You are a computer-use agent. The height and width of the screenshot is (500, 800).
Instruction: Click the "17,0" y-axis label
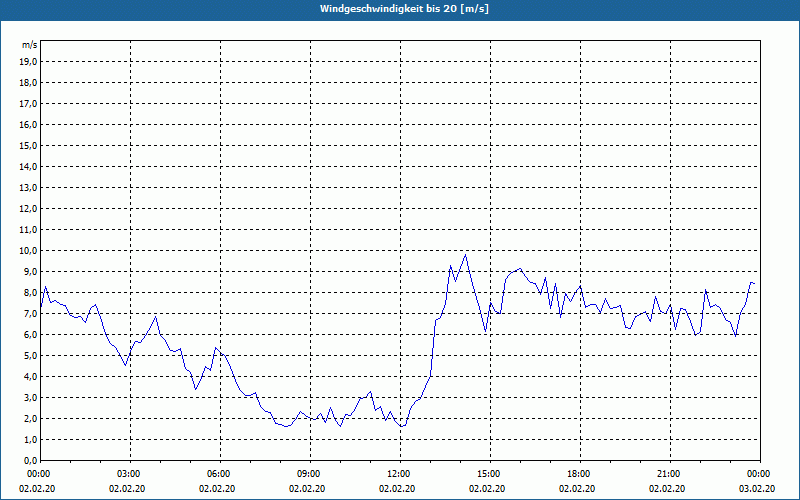(x=29, y=104)
